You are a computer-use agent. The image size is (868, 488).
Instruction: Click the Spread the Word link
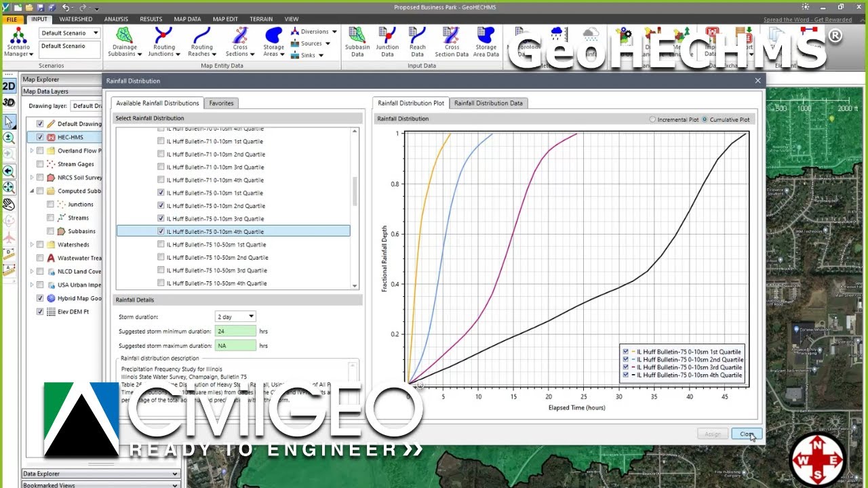(x=808, y=20)
